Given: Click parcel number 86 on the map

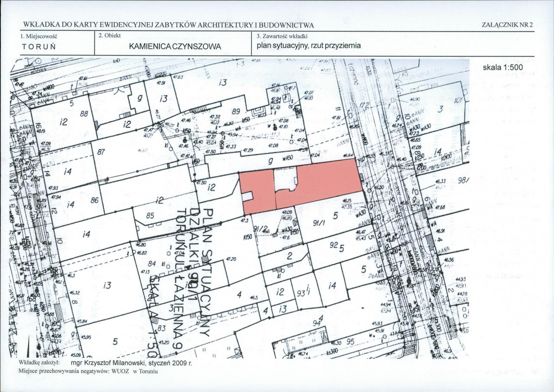Looking at the screenshot, I should (x=95, y=200).
